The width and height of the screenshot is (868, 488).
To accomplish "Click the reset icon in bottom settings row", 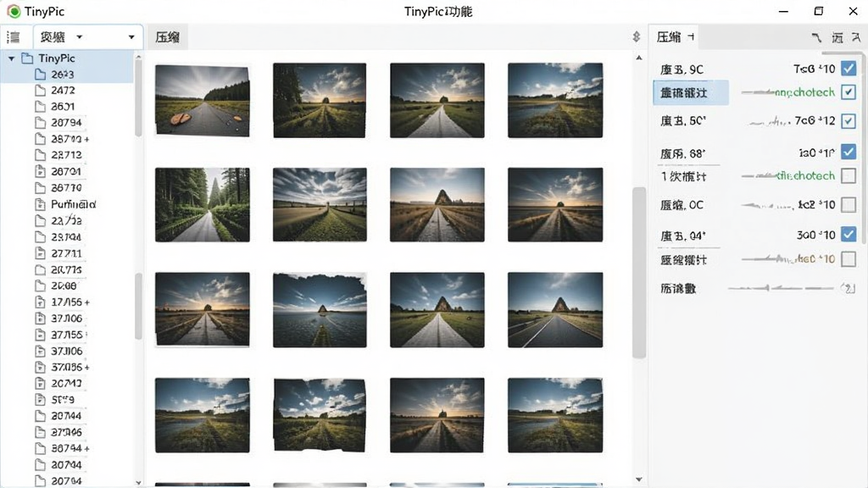I will tap(848, 288).
